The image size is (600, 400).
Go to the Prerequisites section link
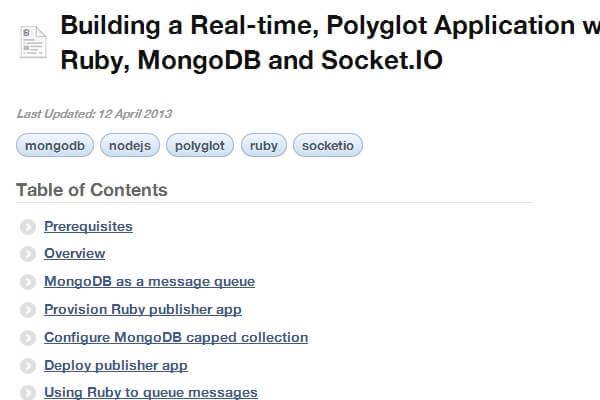88,226
